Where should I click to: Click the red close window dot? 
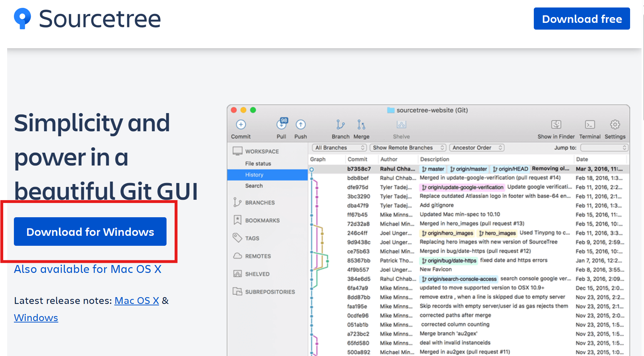(x=234, y=110)
